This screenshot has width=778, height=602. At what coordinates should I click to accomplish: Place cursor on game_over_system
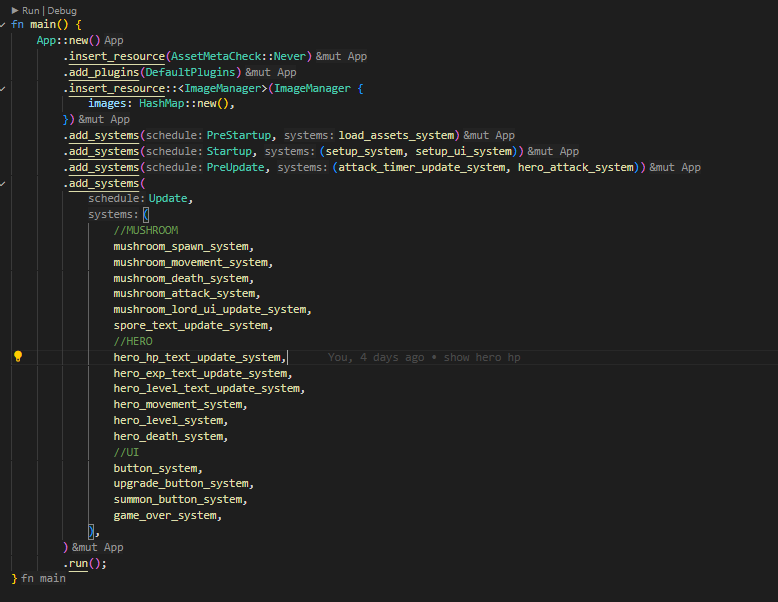point(166,515)
